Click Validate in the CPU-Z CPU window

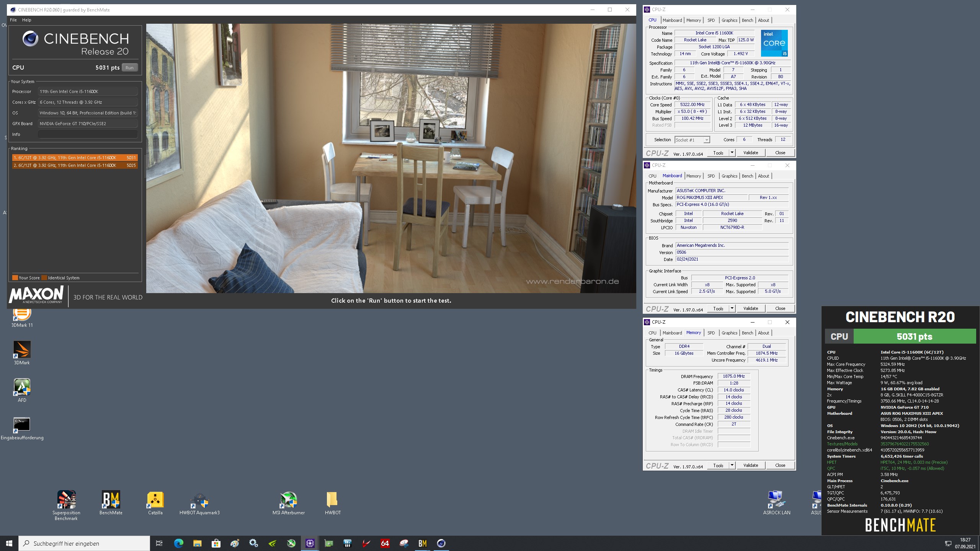click(x=751, y=153)
